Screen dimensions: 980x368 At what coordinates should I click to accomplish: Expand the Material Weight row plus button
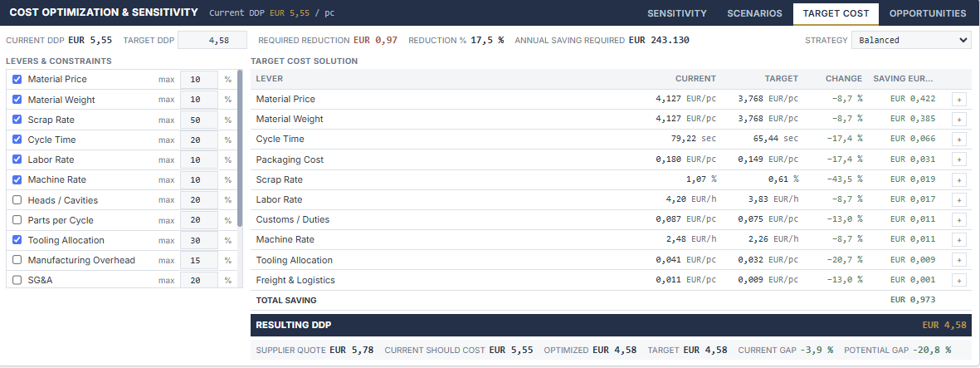958,119
